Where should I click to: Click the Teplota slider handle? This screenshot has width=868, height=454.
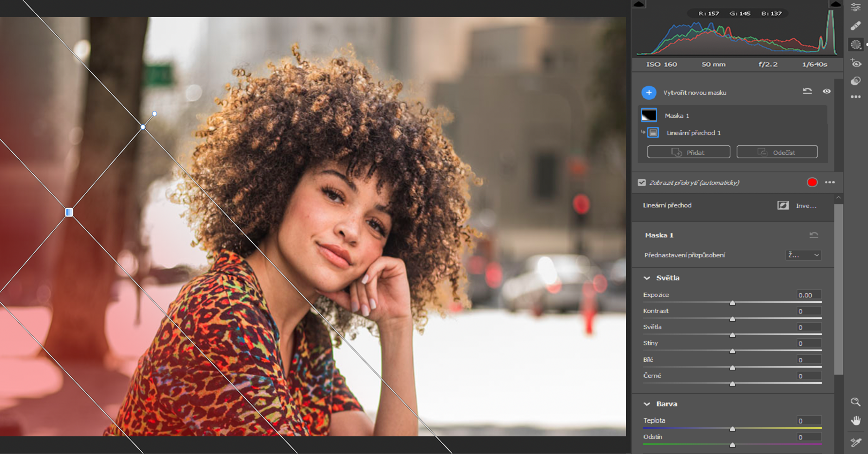(x=733, y=429)
